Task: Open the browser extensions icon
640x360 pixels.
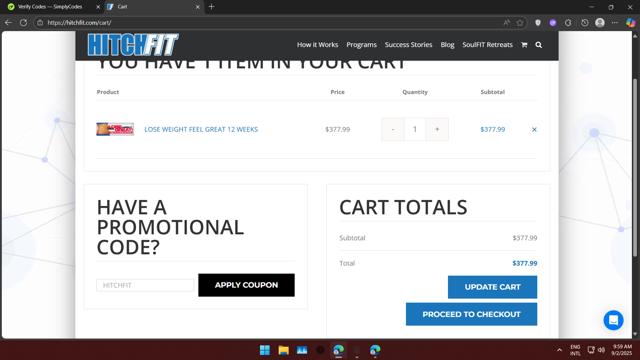Action: point(568,23)
